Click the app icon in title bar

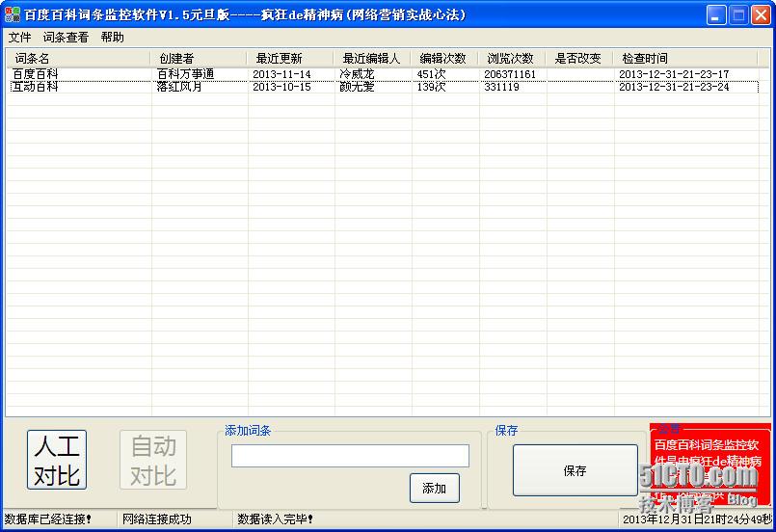[x=12, y=14]
